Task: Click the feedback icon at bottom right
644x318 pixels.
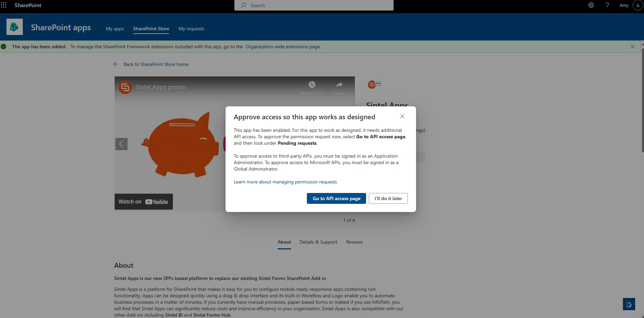Action: (x=629, y=304)
